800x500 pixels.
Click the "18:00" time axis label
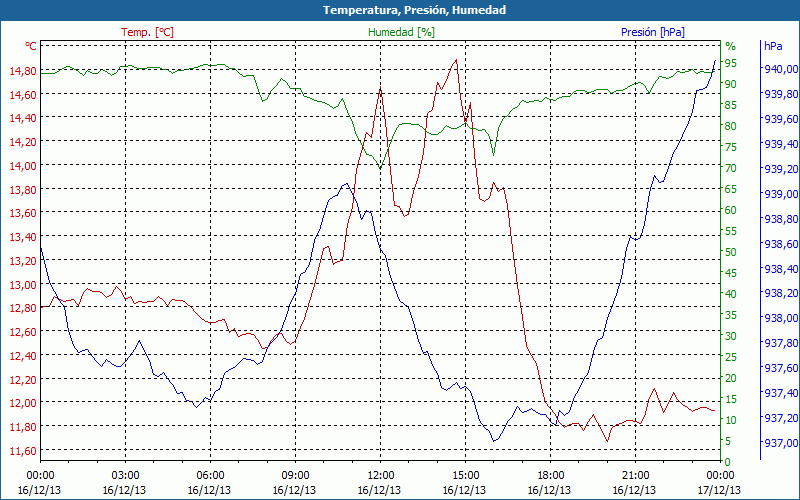point(551,476)
